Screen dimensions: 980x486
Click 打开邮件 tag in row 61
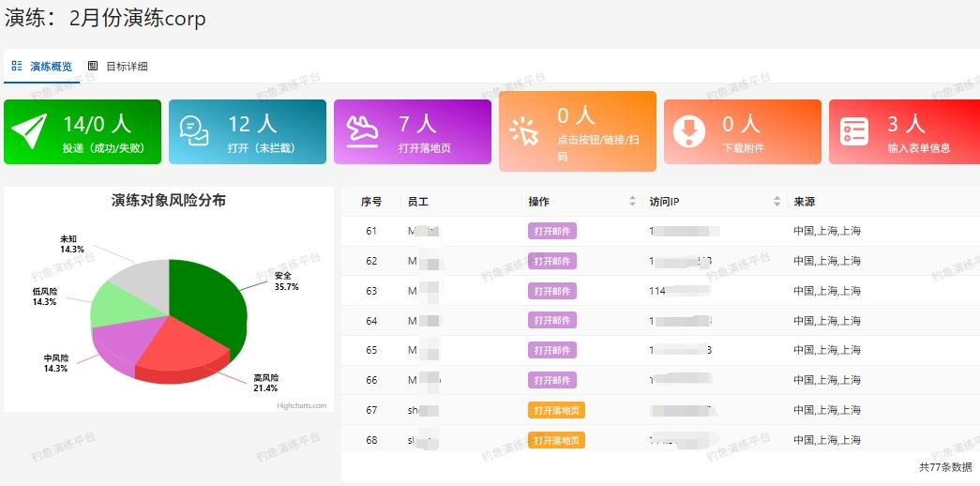tap(552, 231)
